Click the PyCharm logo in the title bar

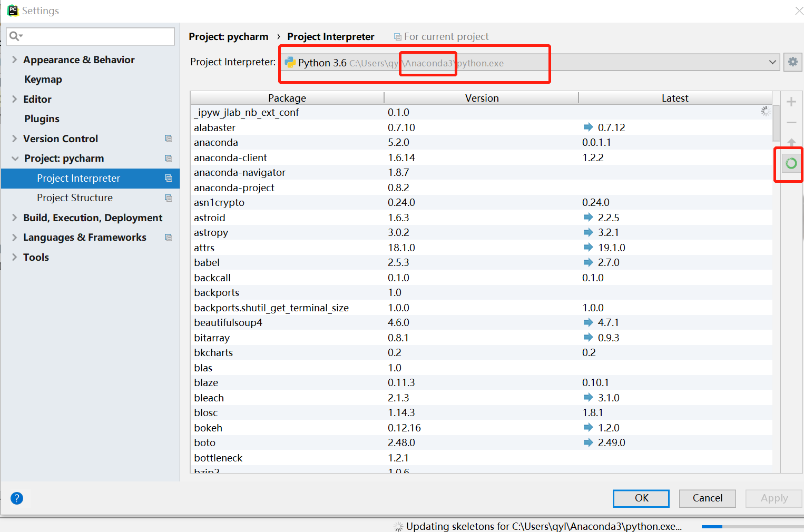(x=13, y=11)
